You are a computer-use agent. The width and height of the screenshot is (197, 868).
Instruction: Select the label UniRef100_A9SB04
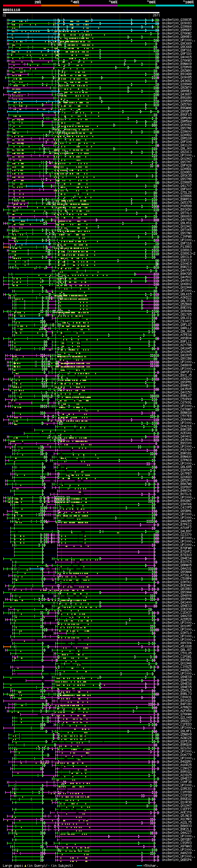177,338
